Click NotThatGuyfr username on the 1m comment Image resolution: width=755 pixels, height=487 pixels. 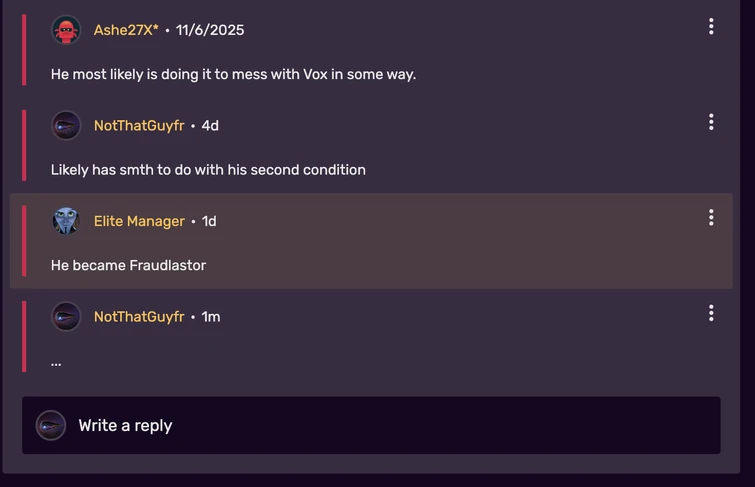(139, 317)
